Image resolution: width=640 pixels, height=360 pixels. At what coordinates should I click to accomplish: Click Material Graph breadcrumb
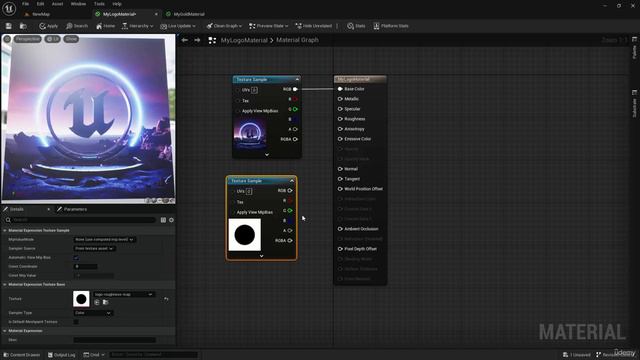297,40
